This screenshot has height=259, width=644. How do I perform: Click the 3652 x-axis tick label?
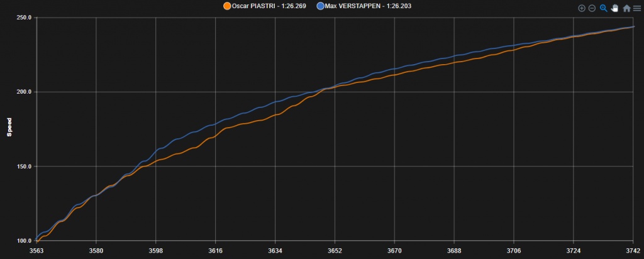335,250
